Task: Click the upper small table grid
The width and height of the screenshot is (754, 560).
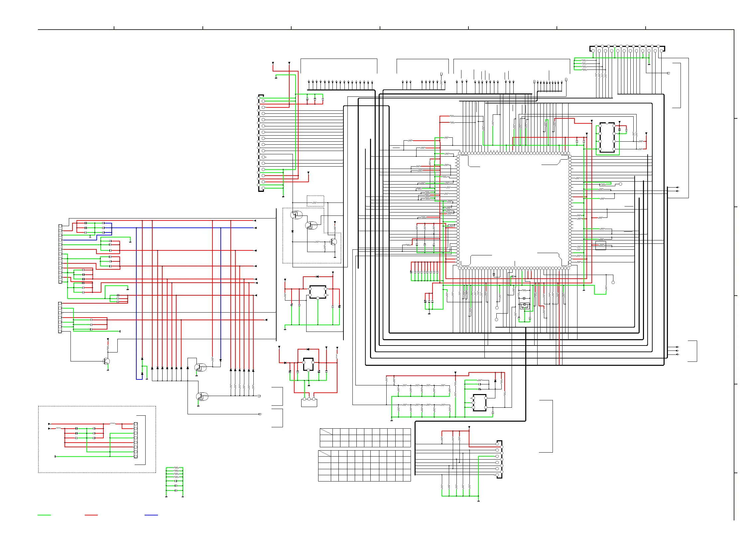Action: pyautogui.click(x=365, y=438)
